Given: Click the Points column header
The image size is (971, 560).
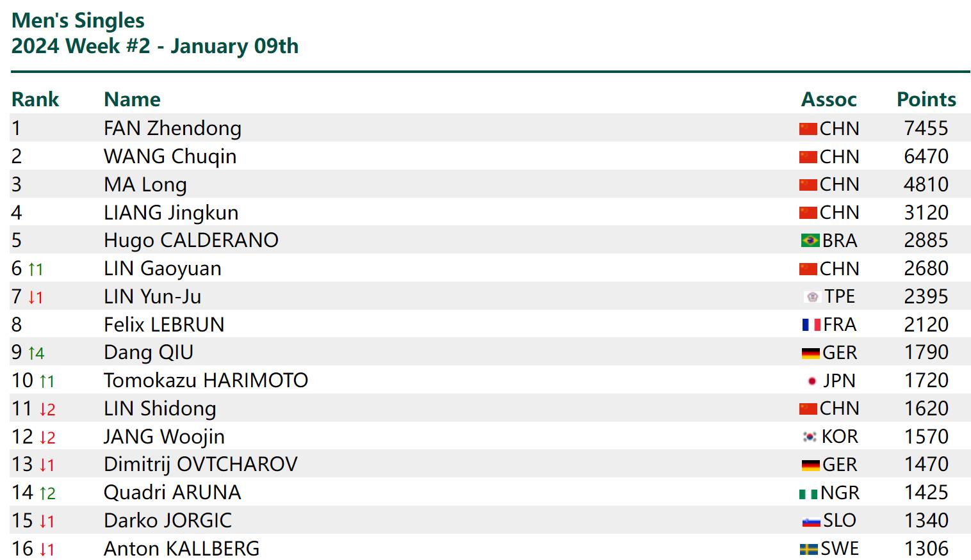Looking at the screenshot, I should pos(926,99).
